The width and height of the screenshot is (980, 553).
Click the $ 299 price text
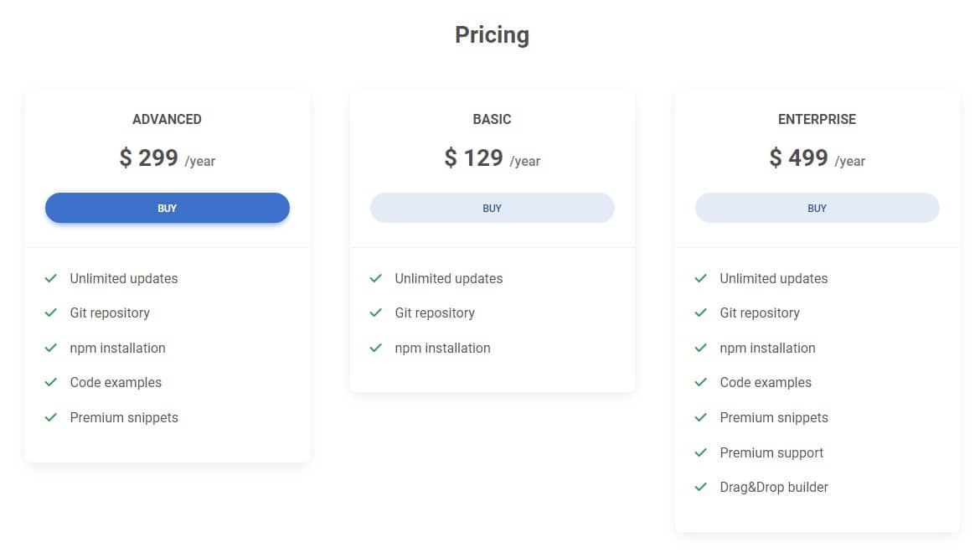coord(149,158)
